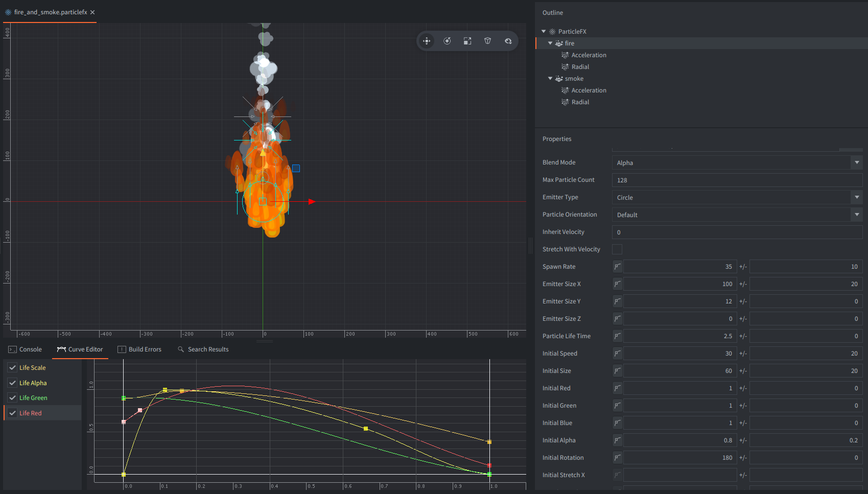Click the Emitter Size X spread field showing 20
868x494 pixels.
coord(806,284)
